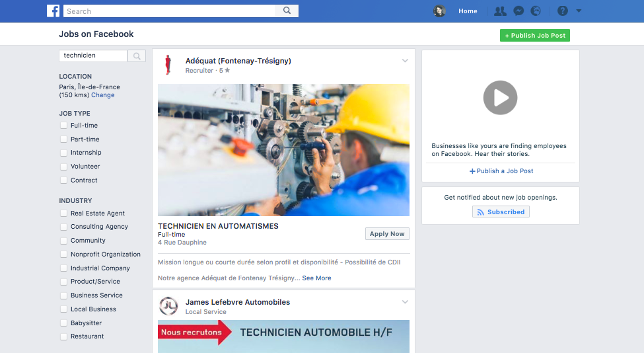644x353 pixels.
Task: Open the Help question mark icon
Action: coord(563,11)
